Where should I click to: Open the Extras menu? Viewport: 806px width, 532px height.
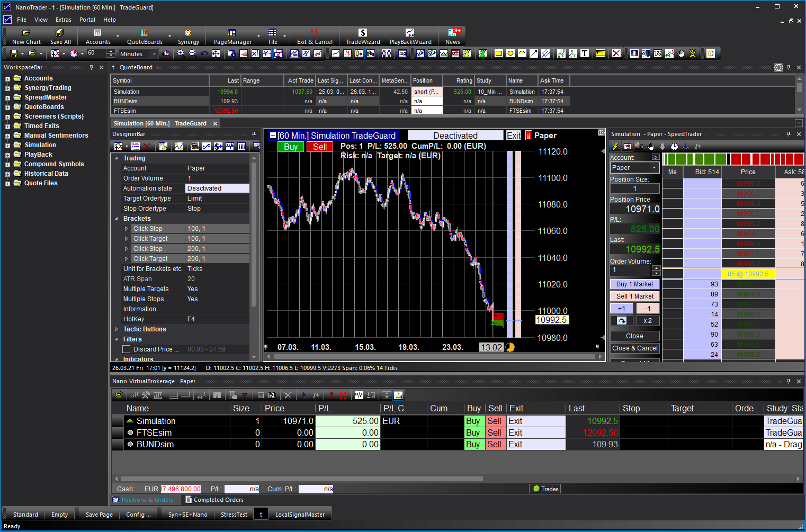[63, 20]
